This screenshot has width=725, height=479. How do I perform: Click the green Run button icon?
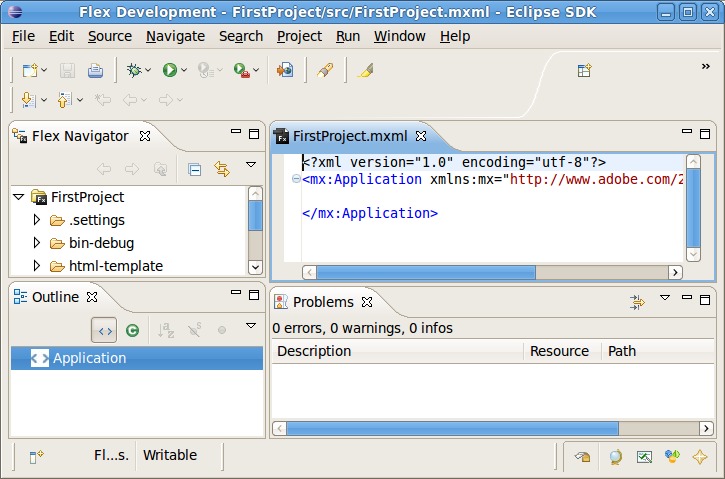[x=169, y=70]
